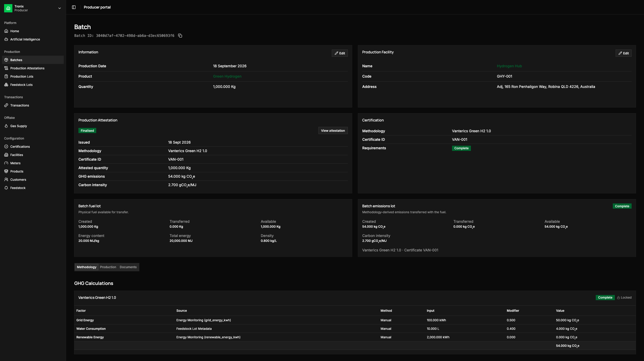
Task: Open the Products box icon
Action: pyautogui.click(x=6, y=171)
